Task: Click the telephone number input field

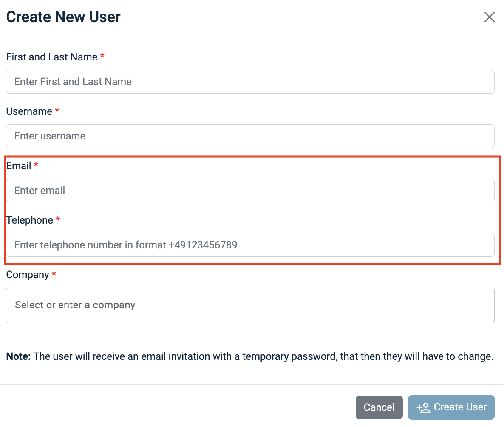Action: [x=250, y=245]
